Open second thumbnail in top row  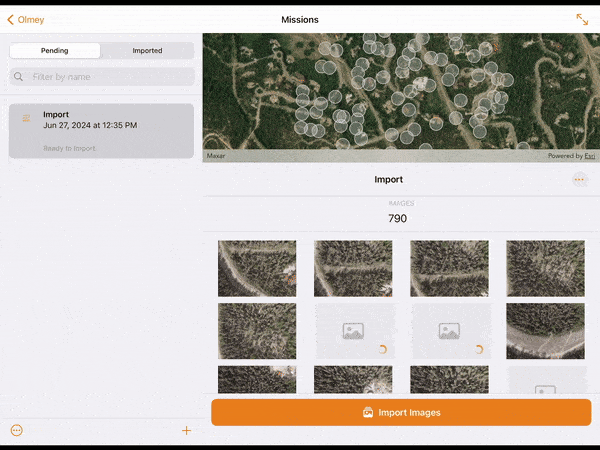click(x=353, y=268)
